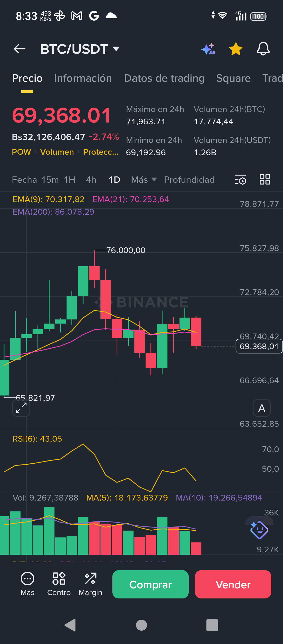The height and width of the screenshot is (644, 283).
Task: Tap the Vol 9.267,38788 label
Action: (x=46, y=497)
